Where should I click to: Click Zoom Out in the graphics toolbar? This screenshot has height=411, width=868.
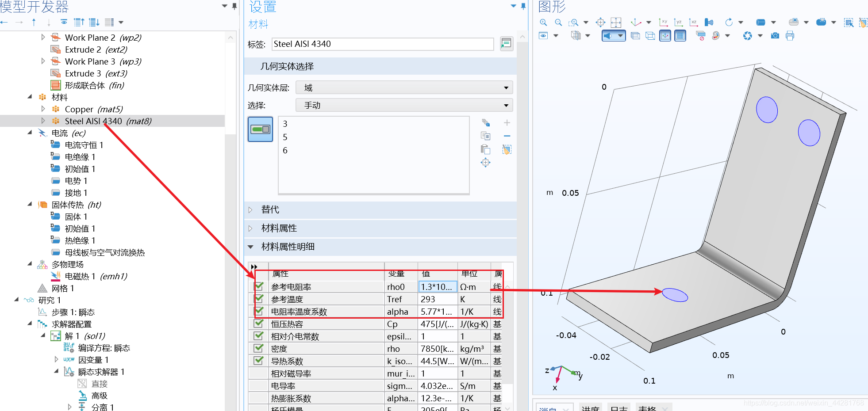[558, 22]
